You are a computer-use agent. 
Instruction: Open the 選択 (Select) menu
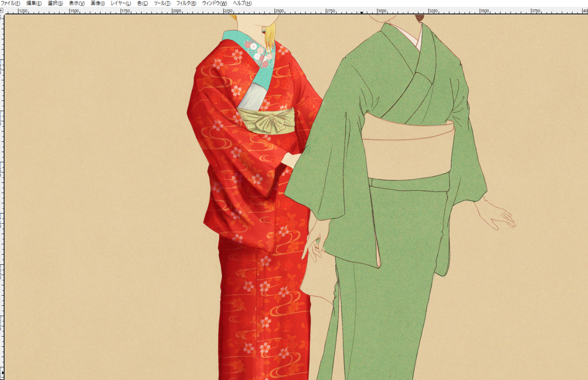[55, 3]
